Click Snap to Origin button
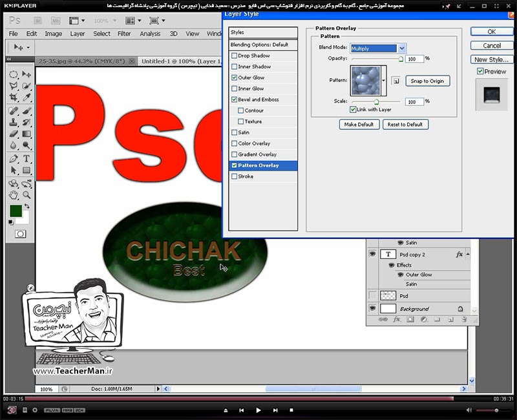Screen dimensions: 517x420 (x=427, y=81)
